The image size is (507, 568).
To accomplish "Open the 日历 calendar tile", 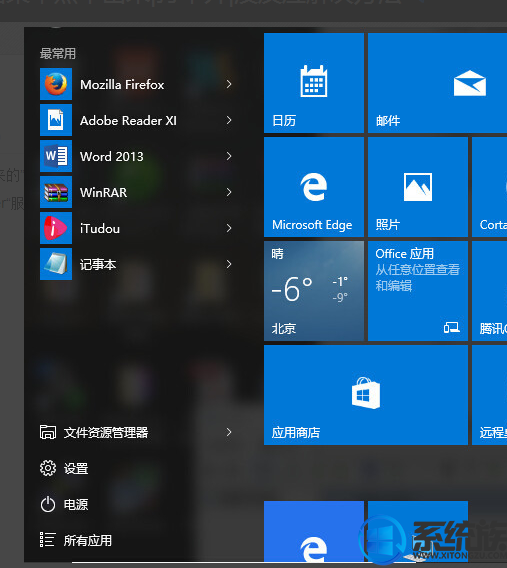I will tap(314, 83).
